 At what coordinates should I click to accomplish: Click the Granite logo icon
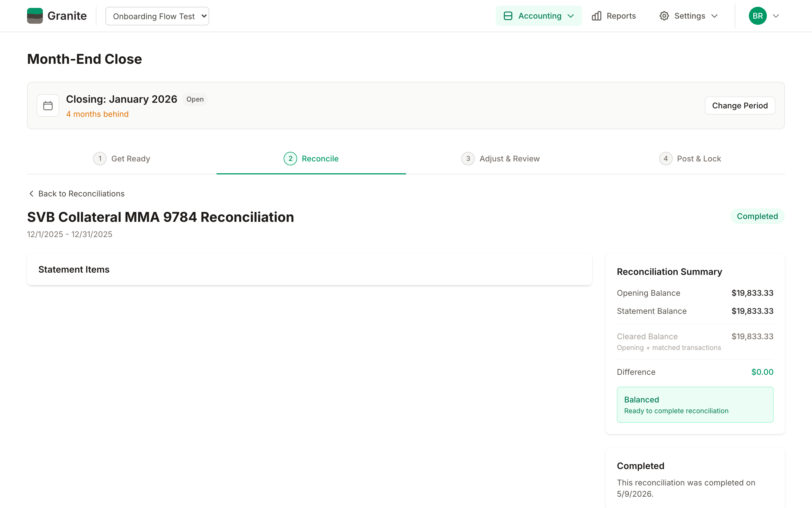[35, 16]
